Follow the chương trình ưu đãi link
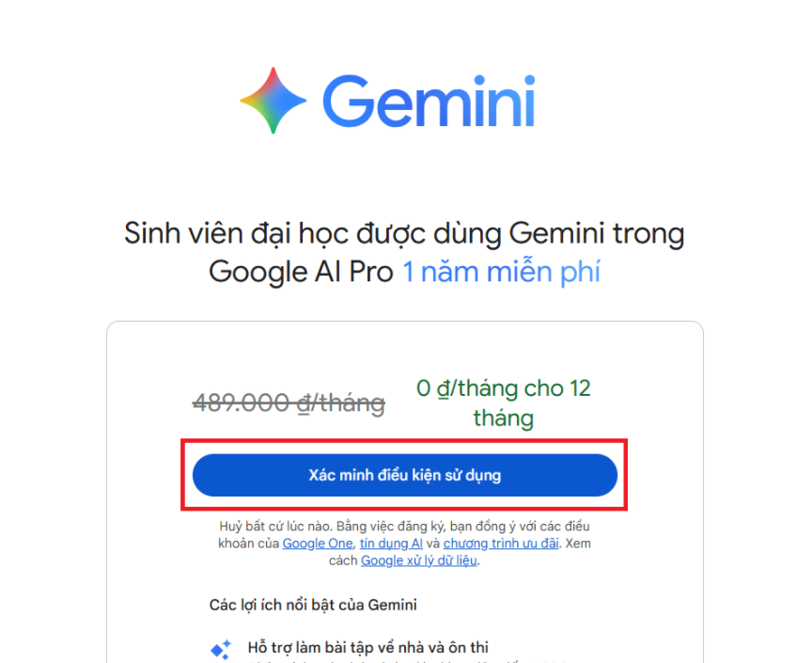This screenshot has width=812, height=663. (501, 544)
